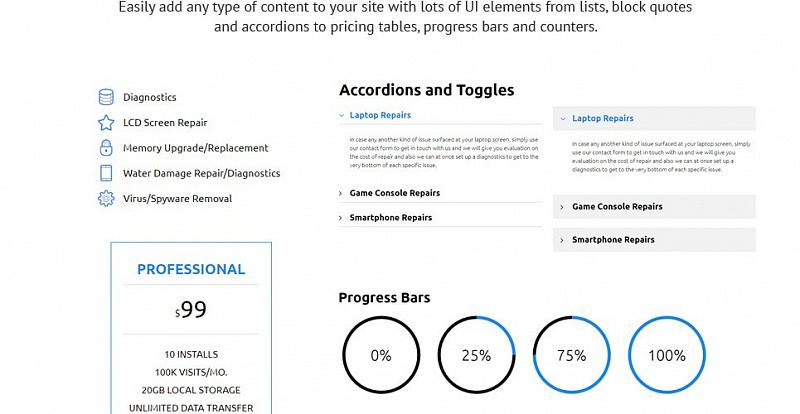Viewport: 800px width, 414px height.
Task: Click the database icon beside Diagnostics
Action: (106, 97)
